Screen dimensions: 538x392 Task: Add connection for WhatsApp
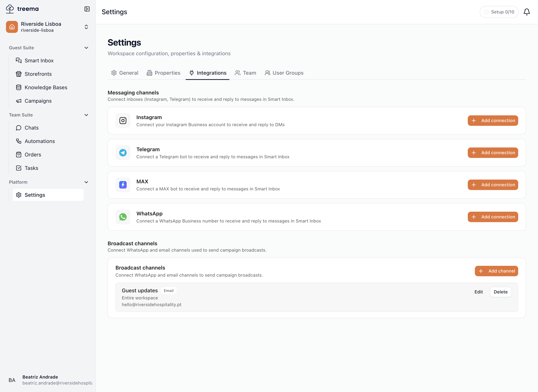pyautogui.click(x=493, y=217)
